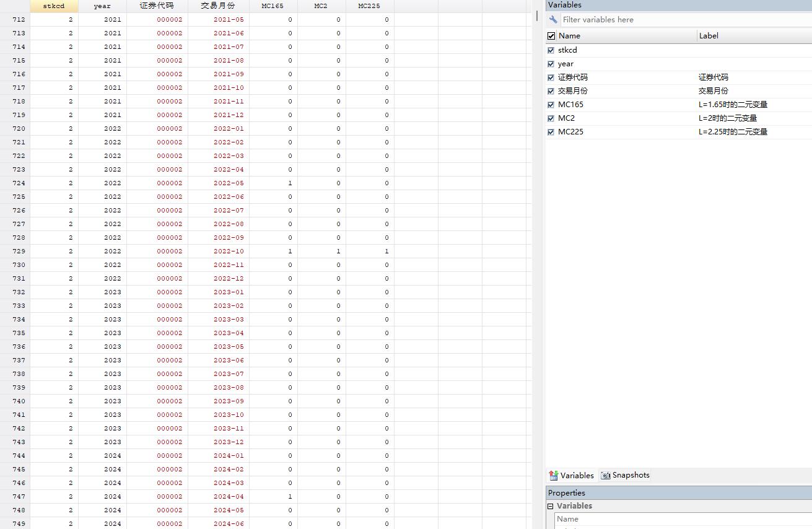812x529 pixels.
Task: Uncheck the MC2 variable checkbox
Action: [551, 118]
